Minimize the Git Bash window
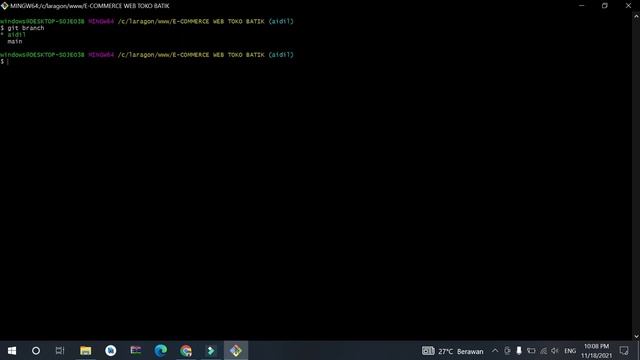Screen dimensions: 640x360 (x=582, y=6)
